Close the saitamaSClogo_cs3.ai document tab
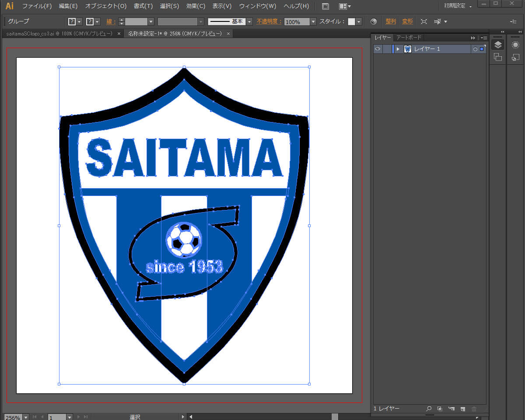The height and width of the screenshot is (420, 525). [x=119, y=34]
